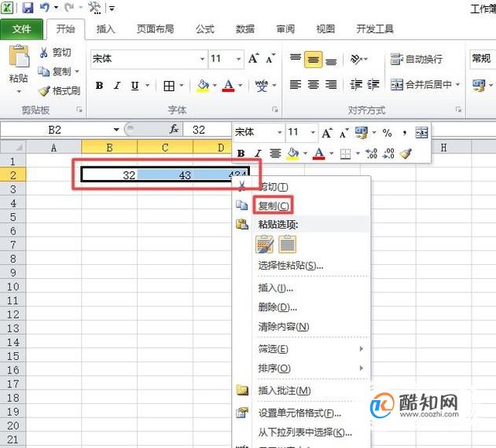Open the mini toolbar 宋体 font dropdown
This screenshot has height=448, width=496.
(x=280, y=133)
